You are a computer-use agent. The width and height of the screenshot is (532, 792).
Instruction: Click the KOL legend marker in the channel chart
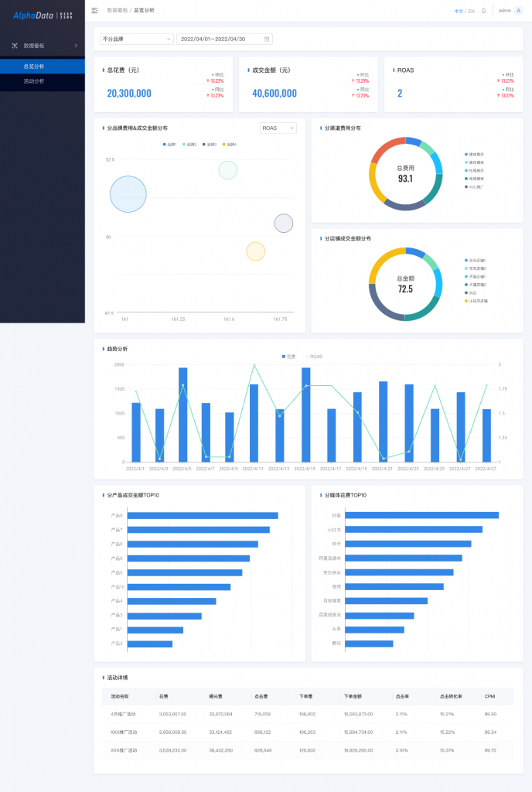465,186
